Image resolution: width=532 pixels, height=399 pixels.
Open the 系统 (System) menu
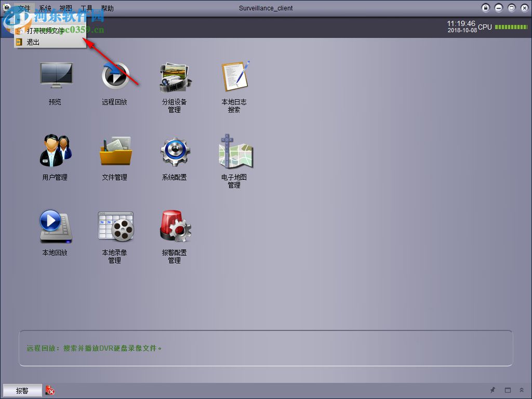45,8
